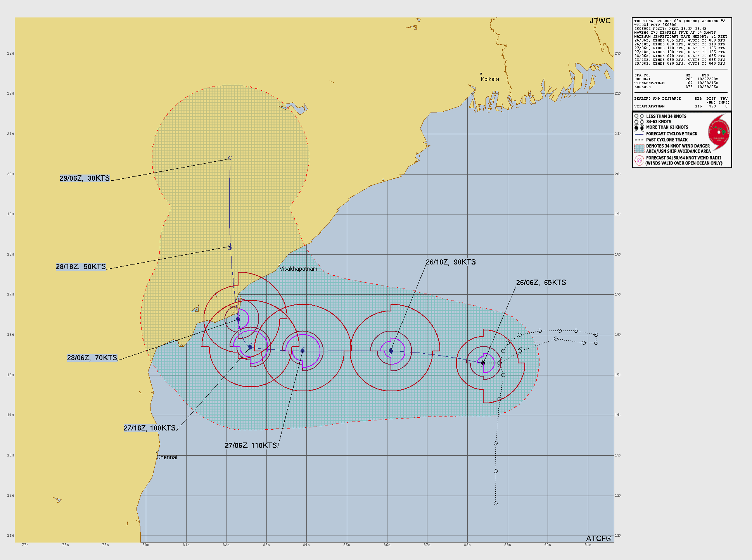
Task: Click the 28/06Z forecast position marker
Action: [x=238, y=319]
